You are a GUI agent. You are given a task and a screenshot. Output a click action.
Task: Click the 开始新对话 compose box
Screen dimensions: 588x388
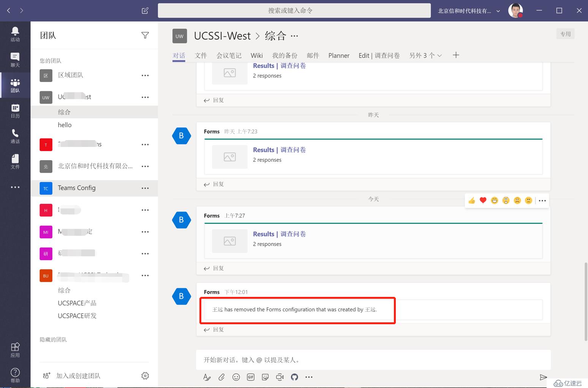pyautogui.click(x=373, y=360)
